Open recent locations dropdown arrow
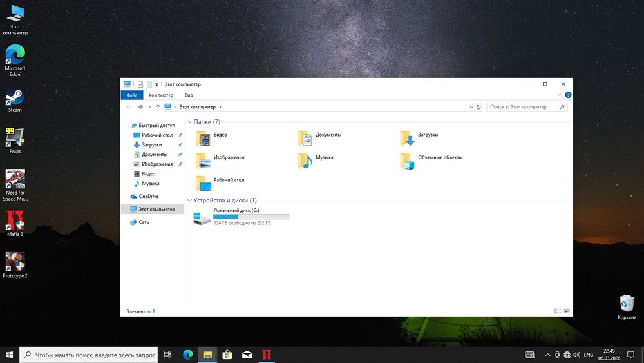The width and height of the screenshot is (644, 363). [149, 107]
